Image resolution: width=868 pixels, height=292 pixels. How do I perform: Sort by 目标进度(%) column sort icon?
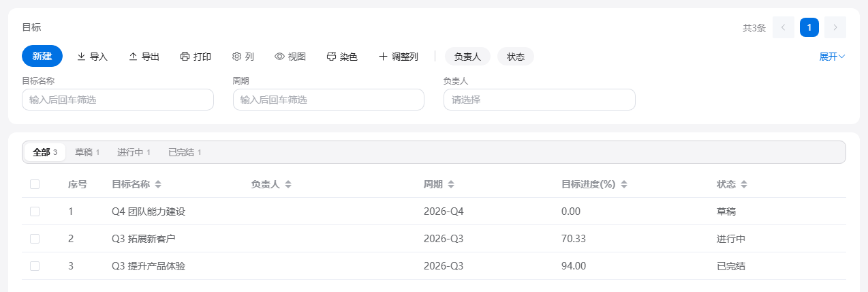(x=624, y=184)
